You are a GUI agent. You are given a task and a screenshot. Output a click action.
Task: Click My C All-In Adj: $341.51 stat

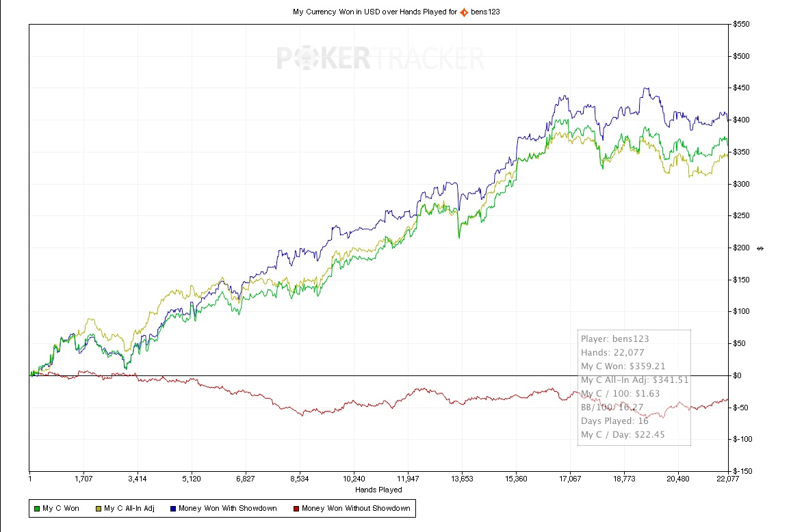coord(634,380)
